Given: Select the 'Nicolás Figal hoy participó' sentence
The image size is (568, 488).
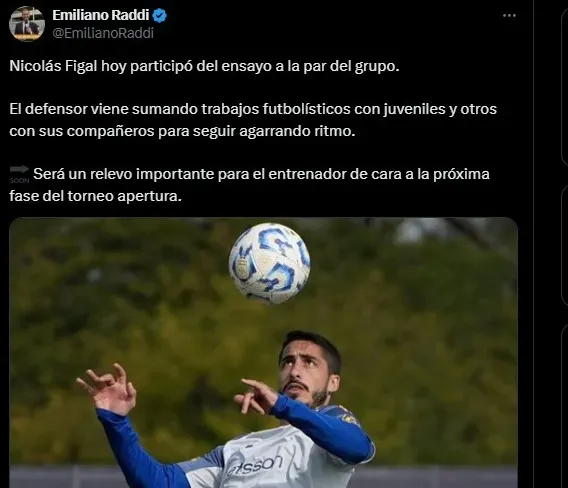Looking at the screenshot, I should tap(204, 66).
